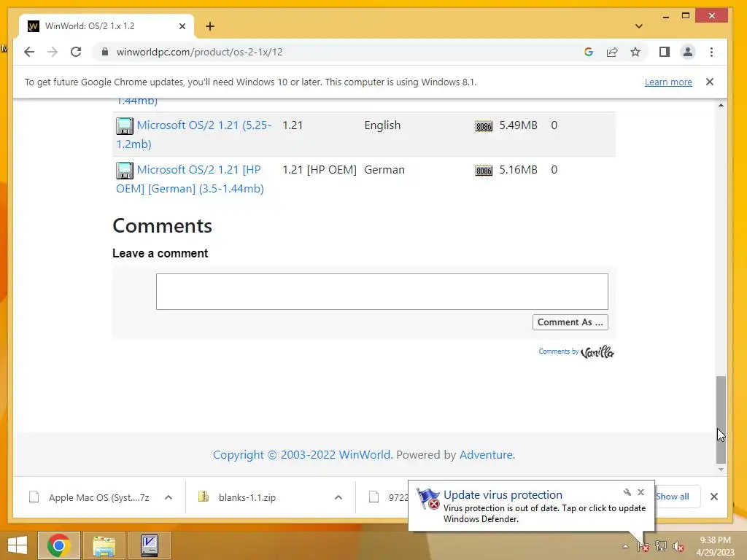This screenshot has height=560, width=747.
Task: Close the downloads bar
Action: click(713, 497)
